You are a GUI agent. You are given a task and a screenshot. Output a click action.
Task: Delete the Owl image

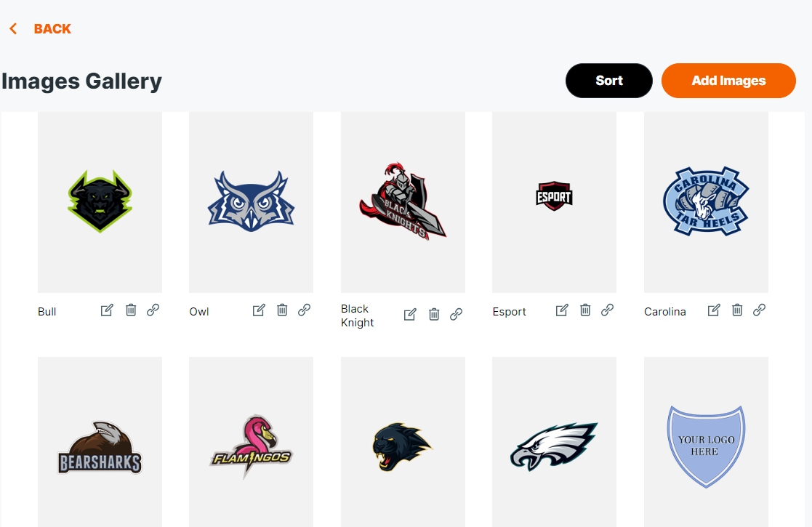tap(282, 310)
